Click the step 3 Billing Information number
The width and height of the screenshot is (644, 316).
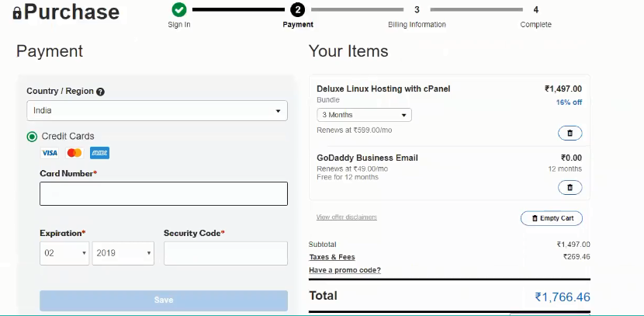click(417, 9)
